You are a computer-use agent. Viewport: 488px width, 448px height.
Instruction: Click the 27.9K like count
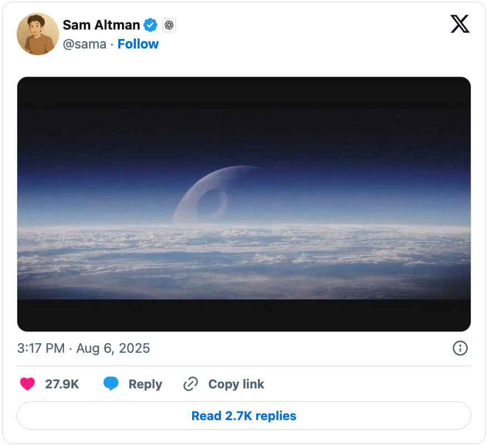(62, 384)
